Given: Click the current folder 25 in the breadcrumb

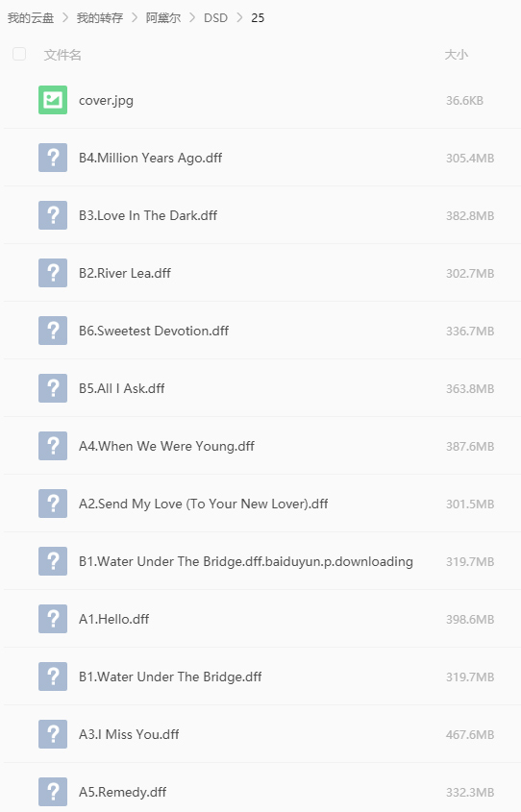Looking at the screenshot, I should point(258,18).
